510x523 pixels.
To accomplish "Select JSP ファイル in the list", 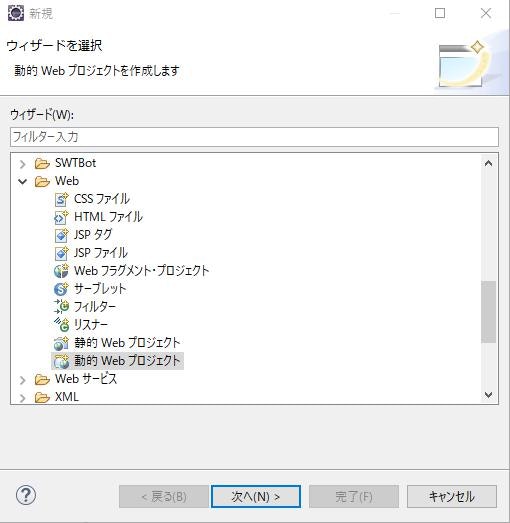I will pos(101,253).
